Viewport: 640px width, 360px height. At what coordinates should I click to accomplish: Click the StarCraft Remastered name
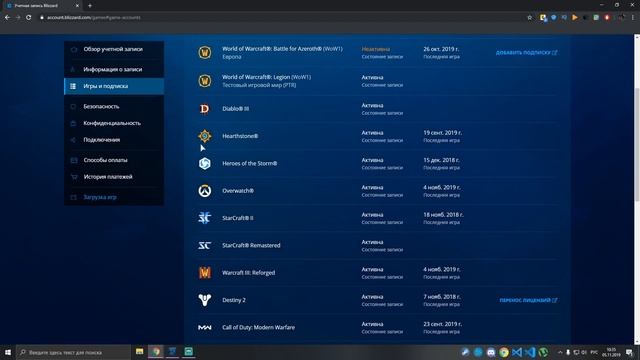(x=251, y=245)
